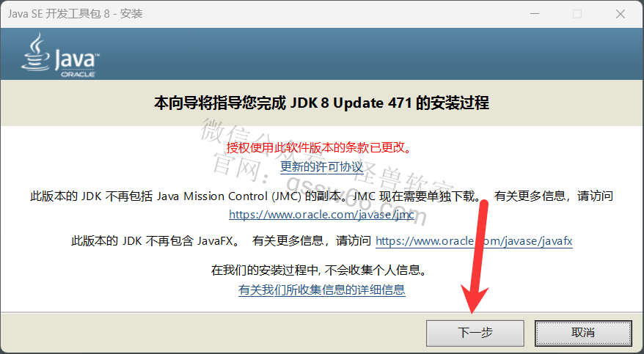Click the JDK 8 Update 471 heading

coord(321,103)
